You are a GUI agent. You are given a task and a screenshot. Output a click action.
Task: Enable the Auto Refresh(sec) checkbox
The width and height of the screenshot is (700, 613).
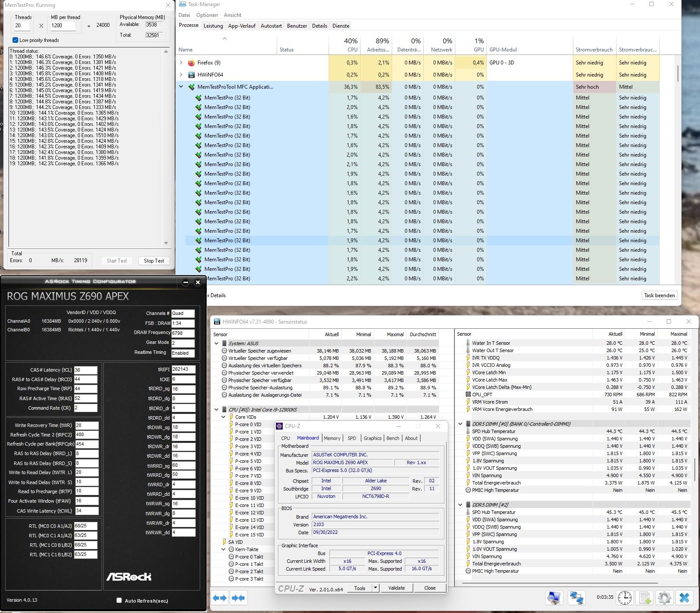tap(119, 600)
